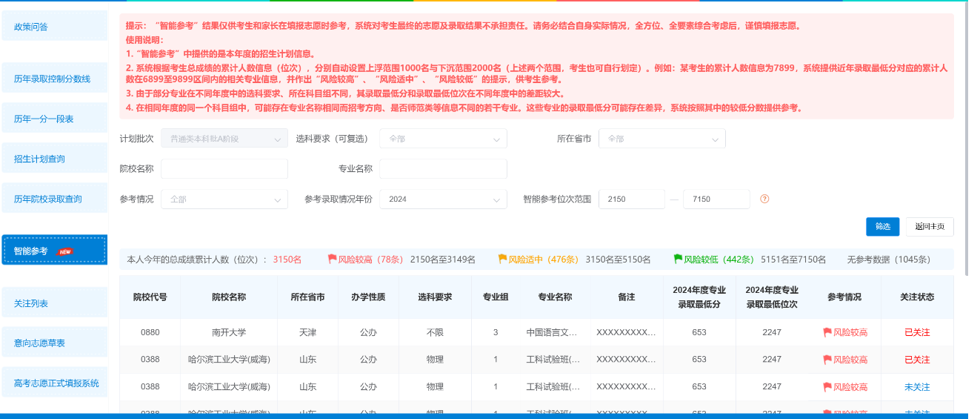Click the 天津 province cell
This screenshot has width=980, height=419.
(308, 332)
